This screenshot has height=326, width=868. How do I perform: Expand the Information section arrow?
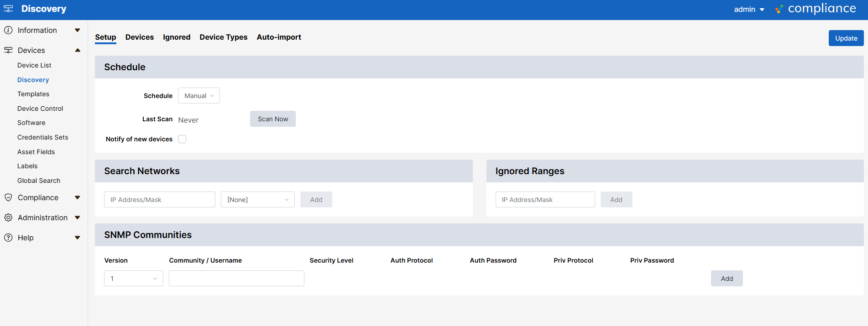[78, 30]
